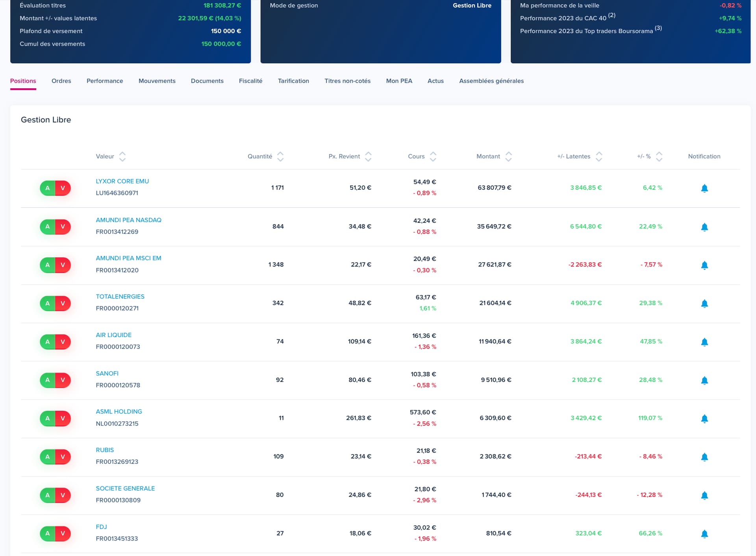Click the notification bell for AMUNDI PEA NASDAQ
The width and height of the screenshot is (756, 556).
point(704,227)
